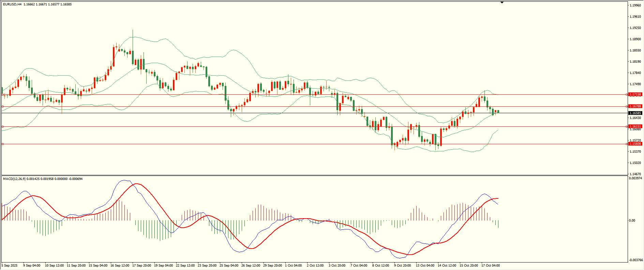Click the 17 Sep 20:00 time label

pyautogui.click(x=141, y=266)
